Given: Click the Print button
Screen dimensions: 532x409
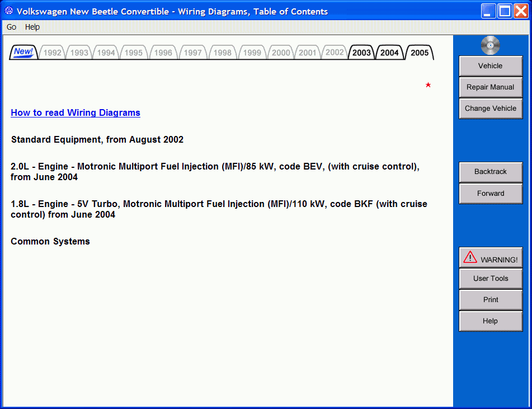Looking at the screenshot, I should [491, 300].
